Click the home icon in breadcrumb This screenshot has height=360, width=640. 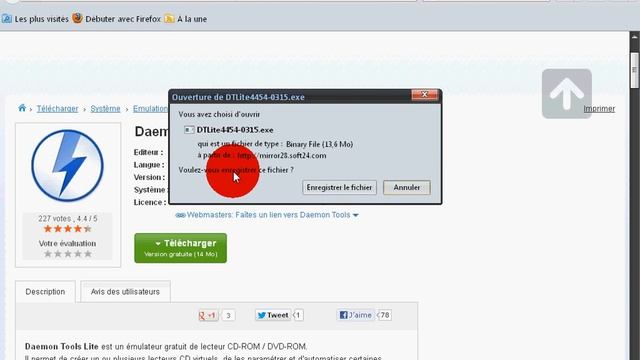[x=22, y=108]
